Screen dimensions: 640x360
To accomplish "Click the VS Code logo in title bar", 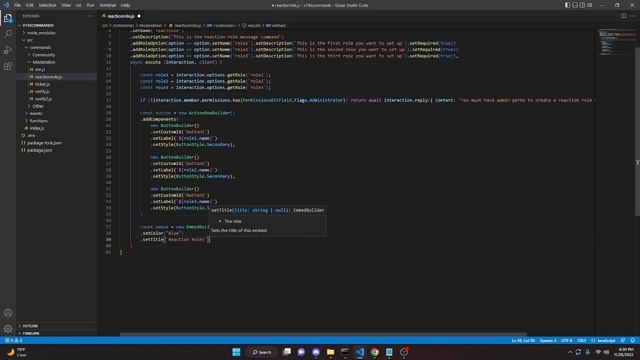I will tap(6, 5).
